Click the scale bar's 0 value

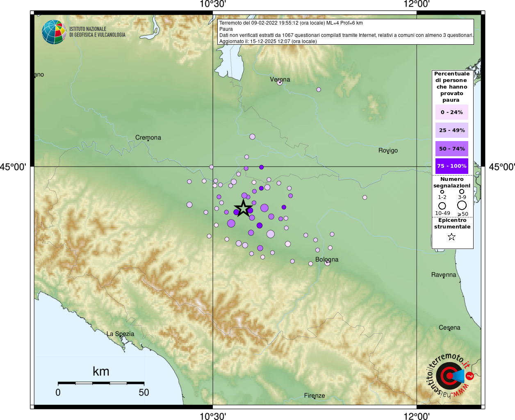tap(58, 392)
